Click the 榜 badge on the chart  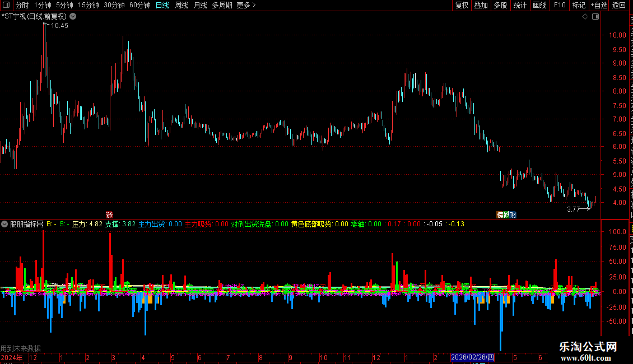tap(500, 214)
